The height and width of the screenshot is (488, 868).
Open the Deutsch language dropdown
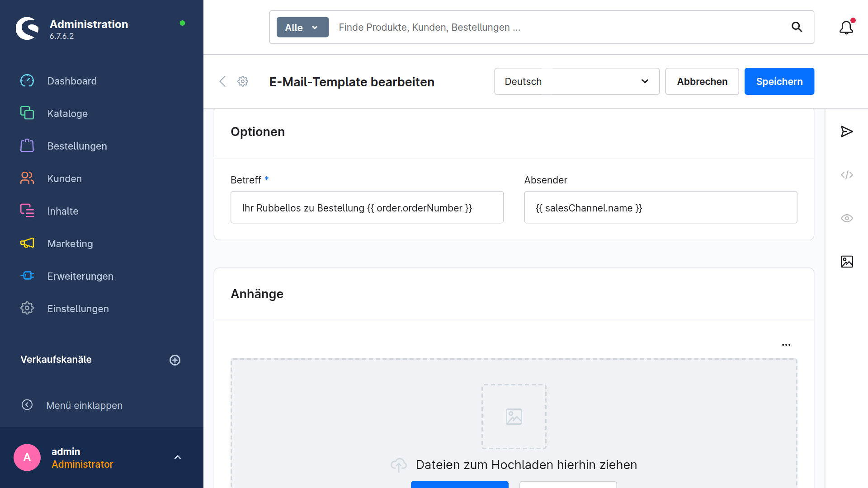click(x=577, y=81)
